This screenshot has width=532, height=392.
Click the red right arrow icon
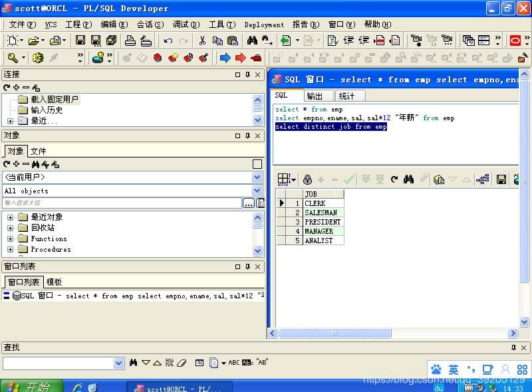[x=240, y=58]
